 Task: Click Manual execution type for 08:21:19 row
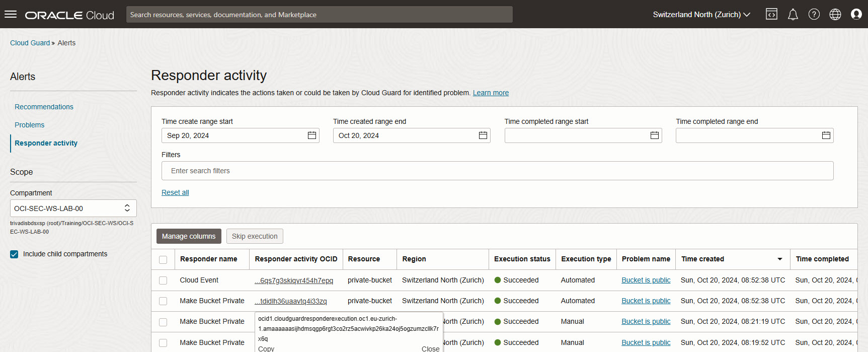tap(572, 321)
